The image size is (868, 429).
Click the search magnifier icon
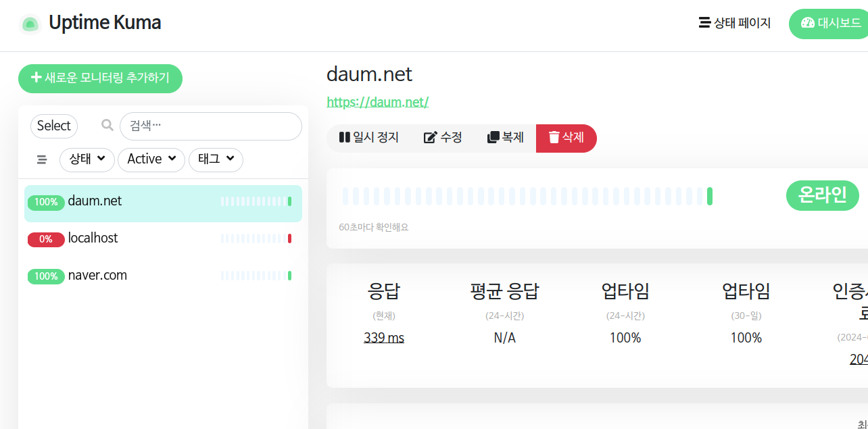(x=107, y=125)
